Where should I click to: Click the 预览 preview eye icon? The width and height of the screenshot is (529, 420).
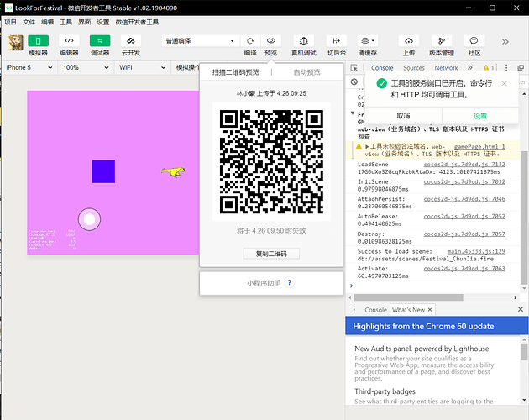point(271,41)
